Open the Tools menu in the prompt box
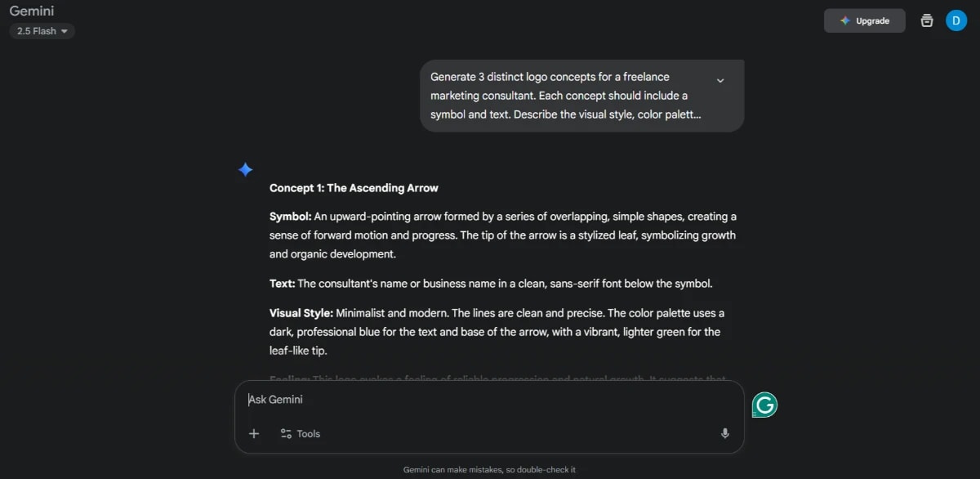The image size is (980, 479). coord(300,433)
